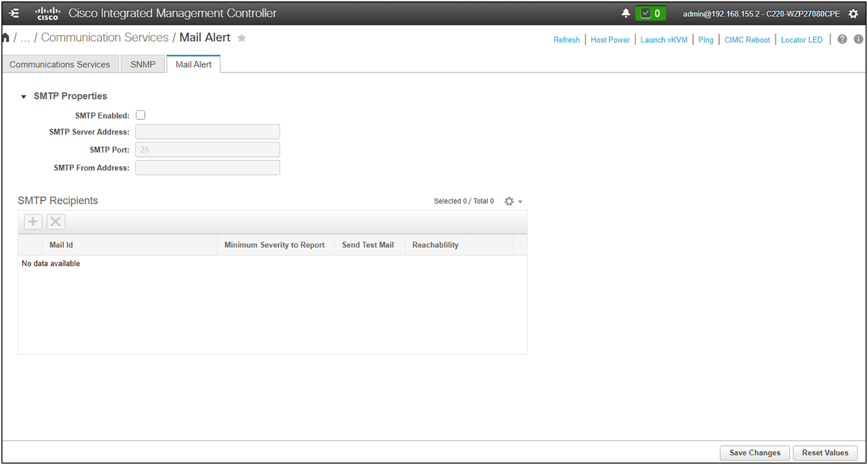Click the 'No data available' text

click(50, 263)
